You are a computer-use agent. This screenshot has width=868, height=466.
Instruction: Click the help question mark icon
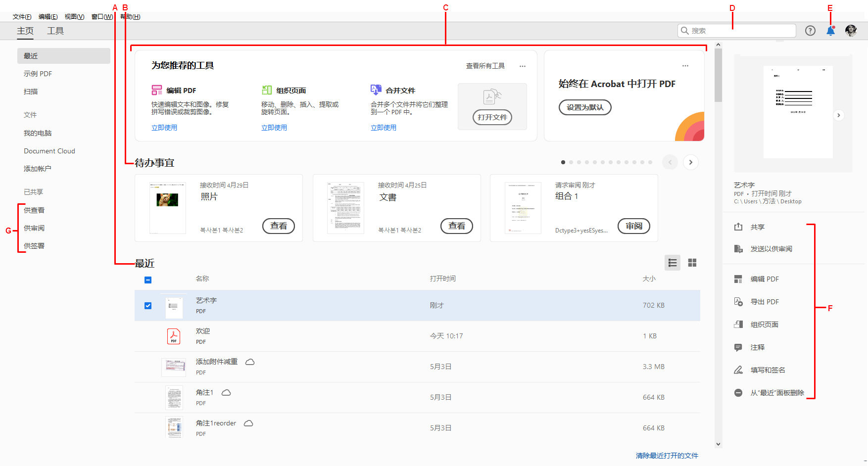[x=810, y=31]
